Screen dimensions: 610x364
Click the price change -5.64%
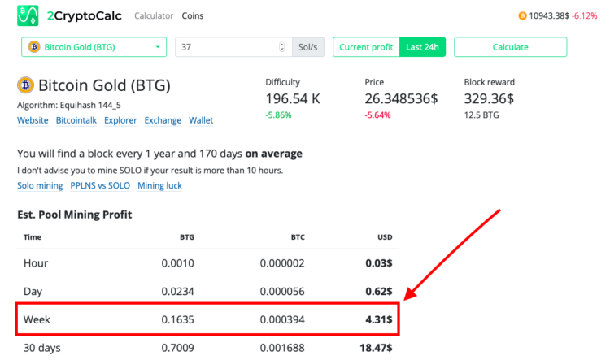click(377, 115)
